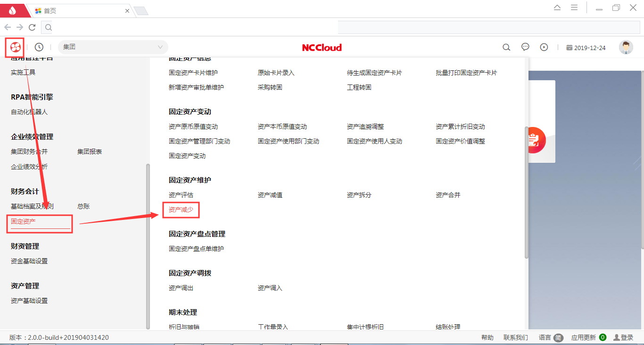The height and width of the screenshot is (345, 644).
Task: Click the NCCloud application menu icon
Action: coord(15,47)
